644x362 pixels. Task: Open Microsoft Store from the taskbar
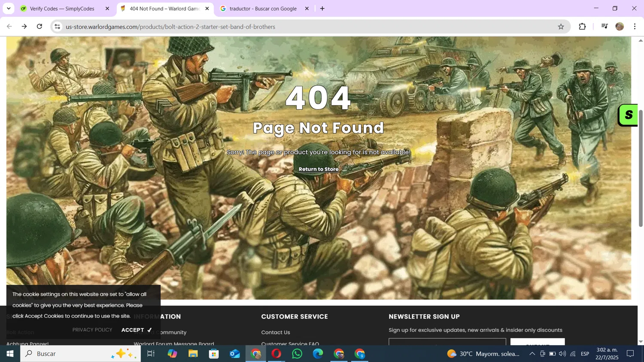point(214,354)
